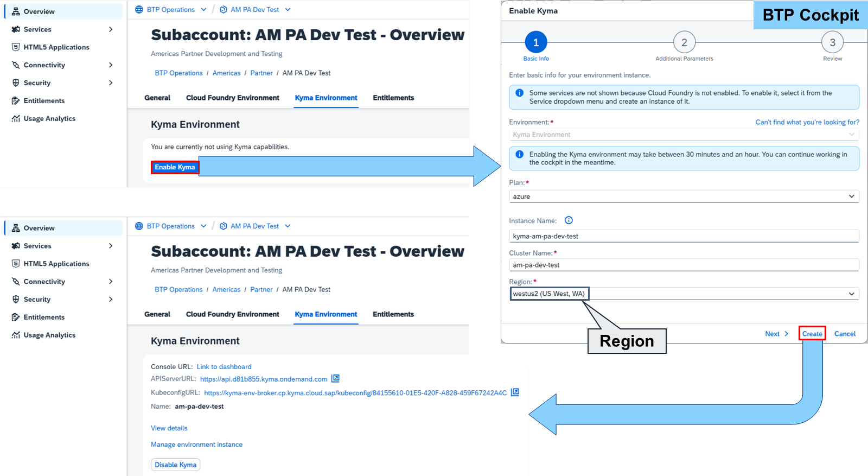Cancel the Enable Kyma dialog

[x=845, y=334]
